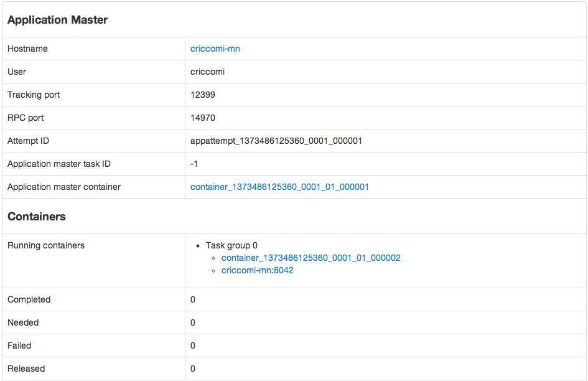The image size is (588, 381).
Task: Select the Application master container label
Action: coord(63,187)
